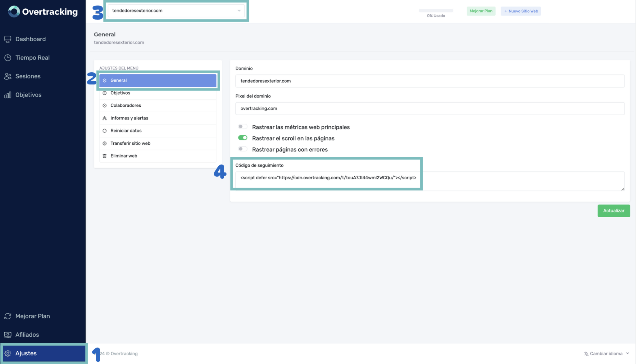Click the Overtracking logo icon

click(14, 11)
